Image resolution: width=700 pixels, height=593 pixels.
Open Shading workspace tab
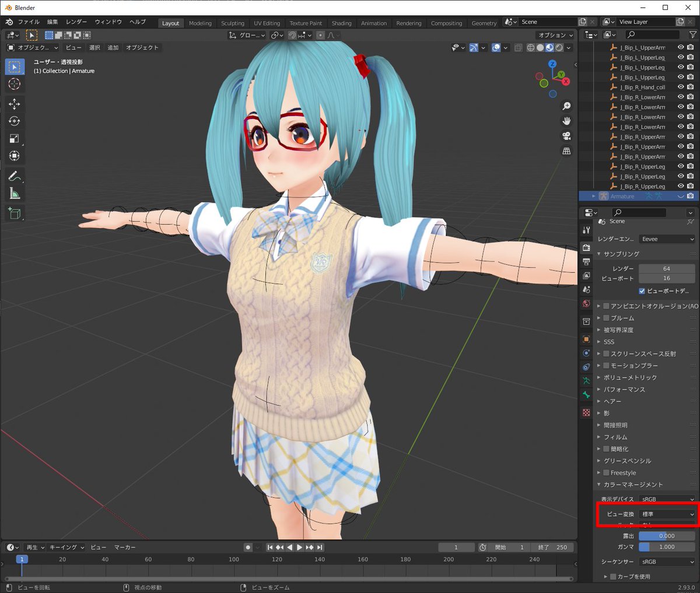coord(341,23)
